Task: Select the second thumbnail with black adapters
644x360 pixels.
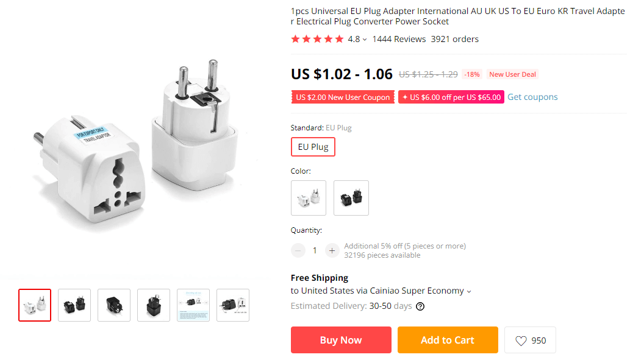Action: coord(74,305)
